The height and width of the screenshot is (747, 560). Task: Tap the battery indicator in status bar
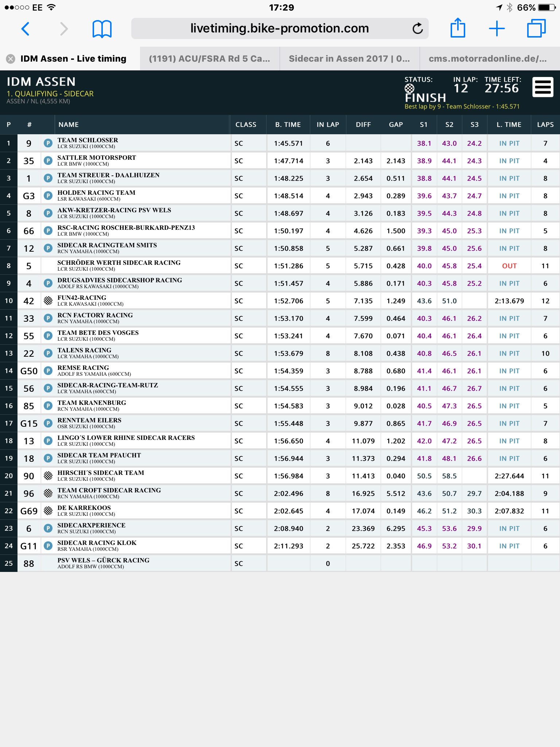tap(547, 8)
